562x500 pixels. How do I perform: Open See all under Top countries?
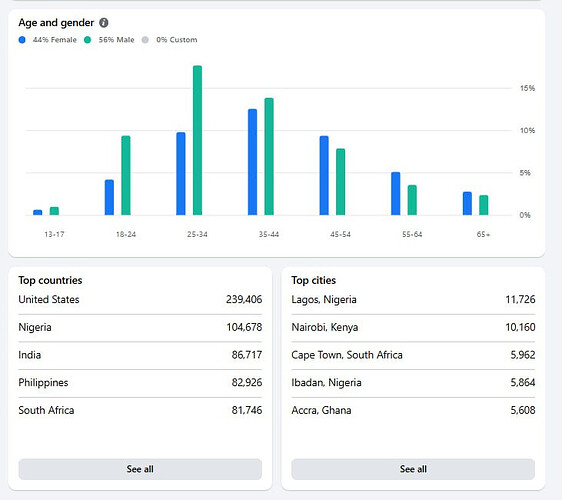140,469
